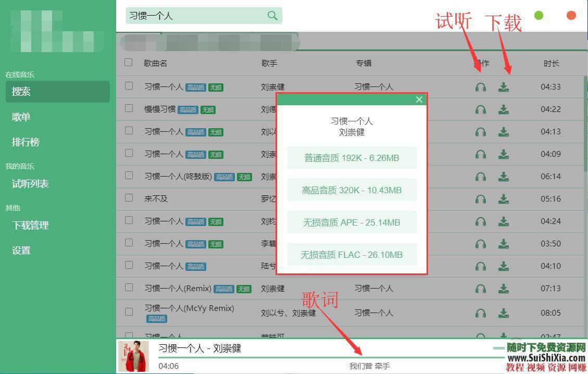Click the headphone icon for 习惯一个人(咚鼓版)
Viewport: 588px width, 374px height.
480,176
